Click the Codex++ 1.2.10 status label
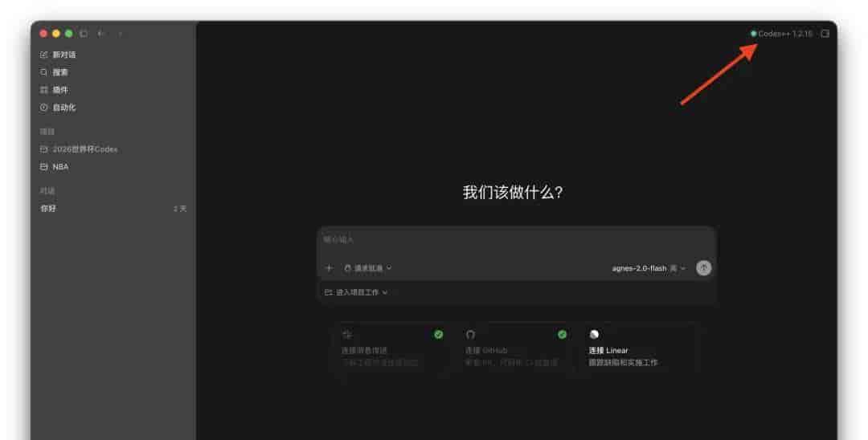868x440 pixels. [x=781, y=34]
